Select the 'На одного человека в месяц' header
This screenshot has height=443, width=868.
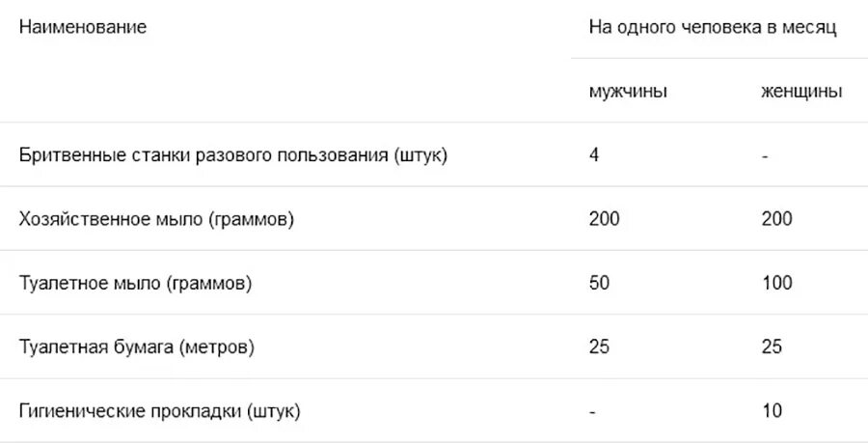712,27
